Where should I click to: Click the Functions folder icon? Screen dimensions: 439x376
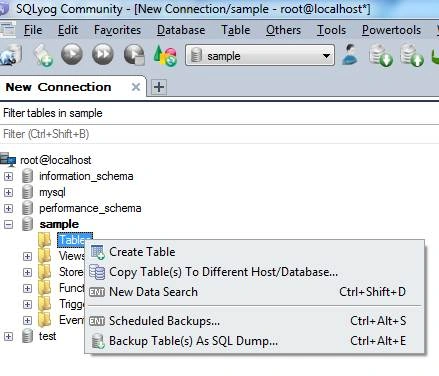click(x=45, y=288)
